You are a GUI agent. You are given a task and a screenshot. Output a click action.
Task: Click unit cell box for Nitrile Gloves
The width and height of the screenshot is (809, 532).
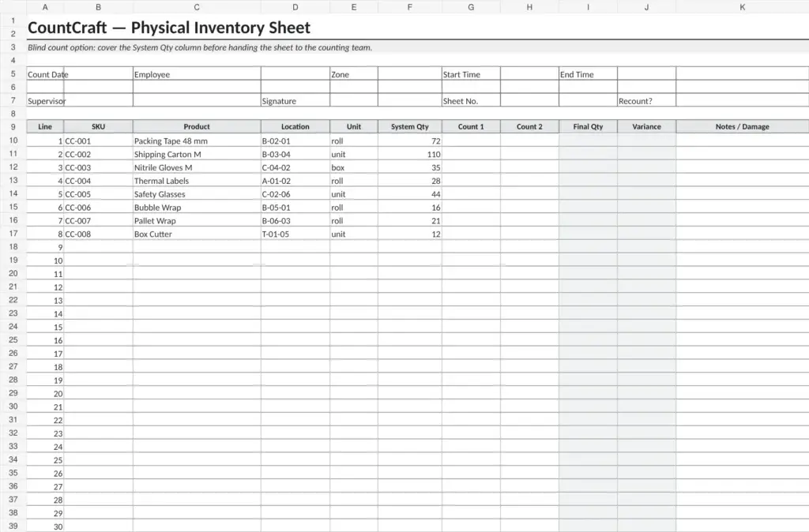[353, 167]
